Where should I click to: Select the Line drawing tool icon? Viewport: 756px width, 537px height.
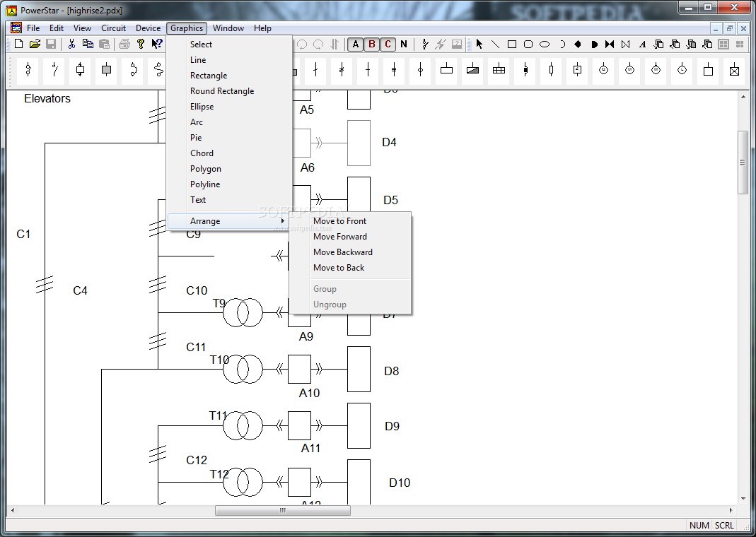[495, 45]
